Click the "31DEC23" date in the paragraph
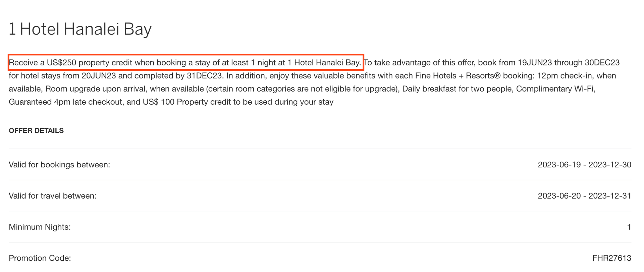The width and height of the screenshot is (644, 272). pyautogui.click(x=204, y=76)
